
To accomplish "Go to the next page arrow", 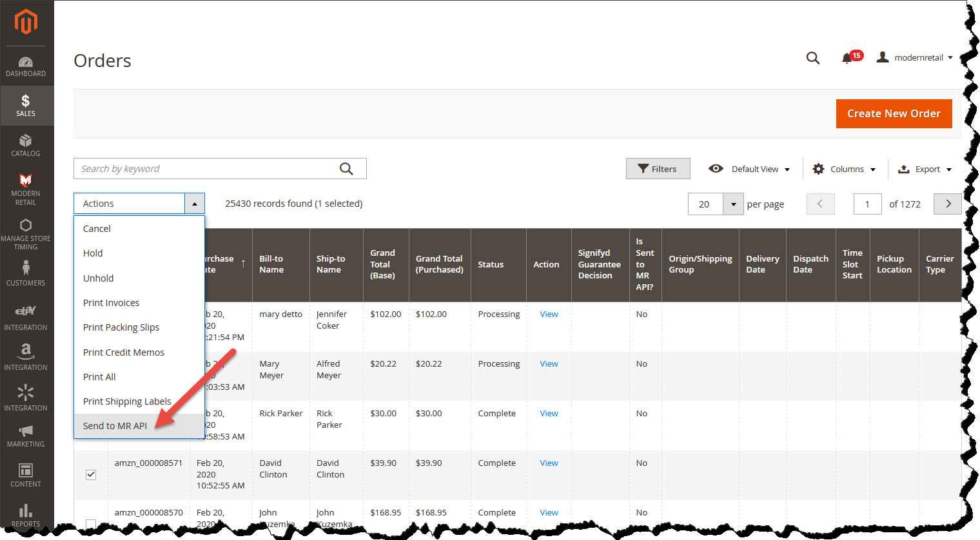I will tap(948, 204).
